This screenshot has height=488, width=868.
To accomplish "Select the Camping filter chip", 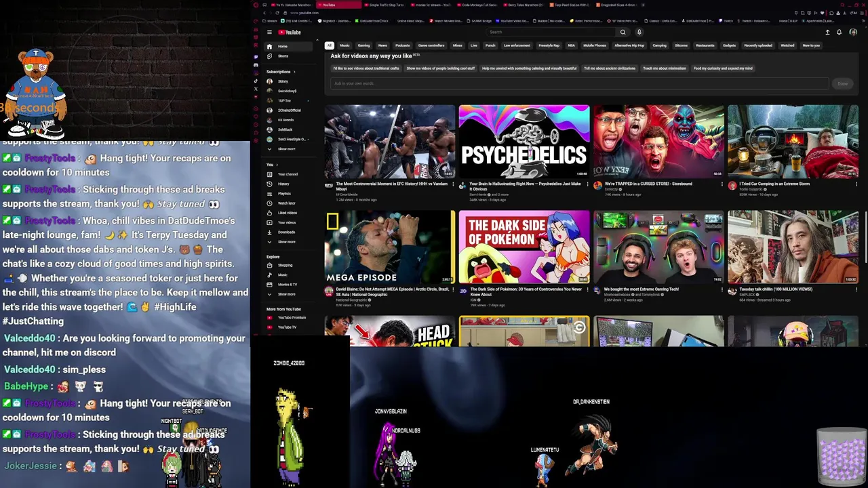I will coord(659,45).
